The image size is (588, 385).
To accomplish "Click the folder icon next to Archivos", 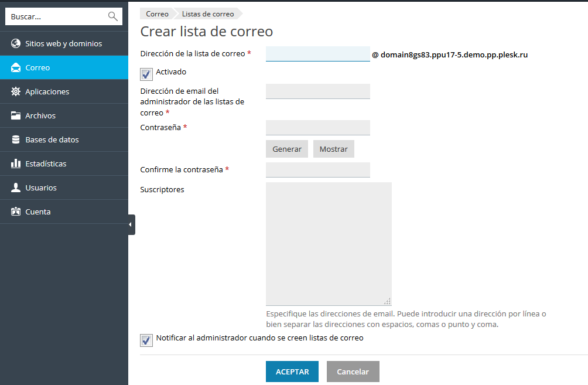I will 16,116.
